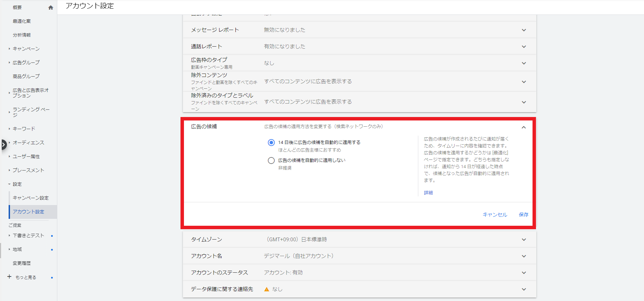Open 概要 in the sidebar
This screenshot has width=644, height=301.
pos(17,7)
